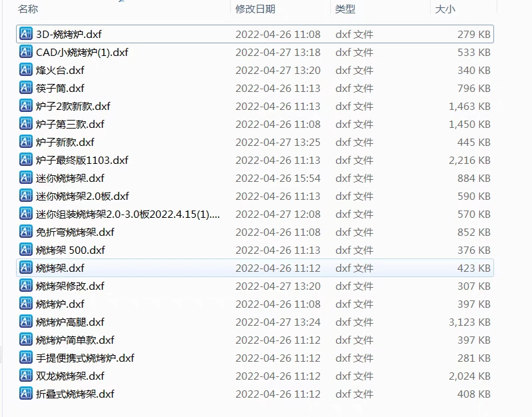Select the icon of 免折弯烧烤架.dxf
The image size is (532, 417).
pos(26,232)
